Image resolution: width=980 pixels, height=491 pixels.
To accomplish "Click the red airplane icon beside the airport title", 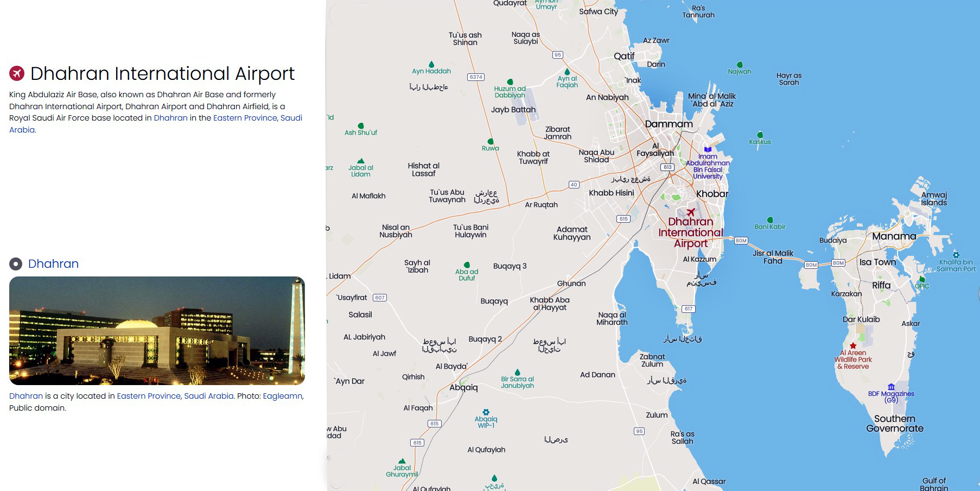I will click(x=17, y=73).
